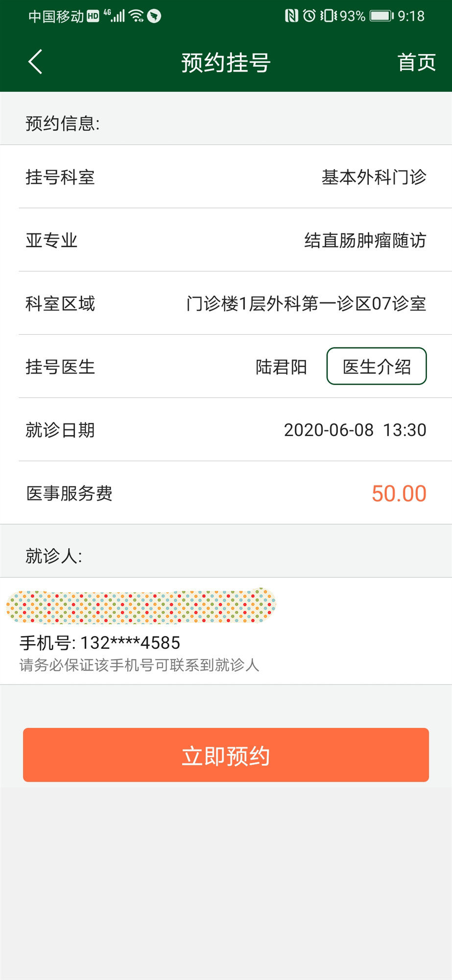Image resolution: width=452 pixels, height=980 pixels.
Task: Select the 亚专业 subspecialty row
Action: [x=226, y=240]
